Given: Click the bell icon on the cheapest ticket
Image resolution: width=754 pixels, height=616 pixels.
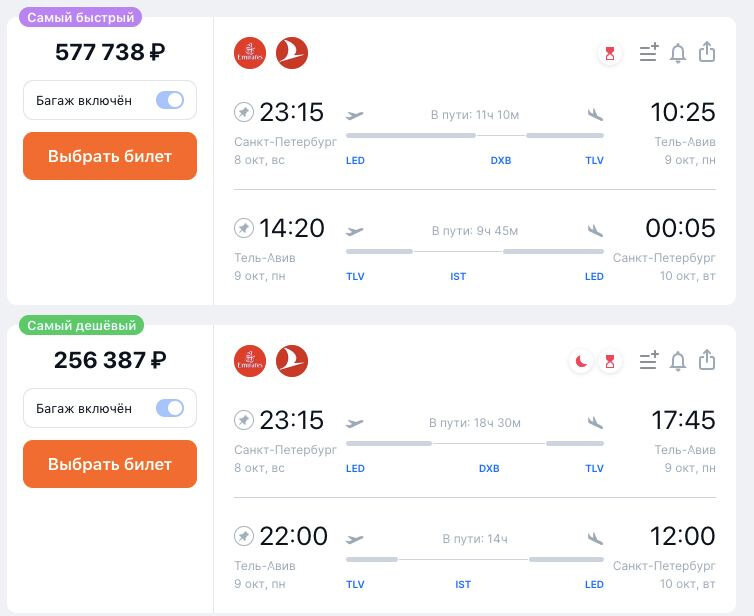Looking at the screenshot, I should tap(677, 361).
